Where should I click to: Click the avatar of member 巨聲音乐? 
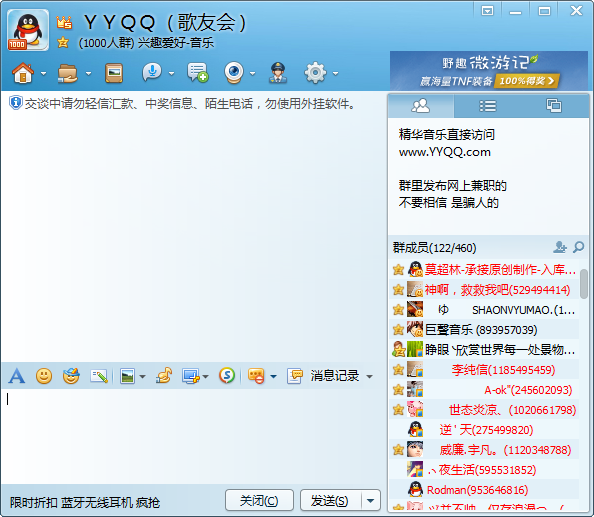[415, 329]
